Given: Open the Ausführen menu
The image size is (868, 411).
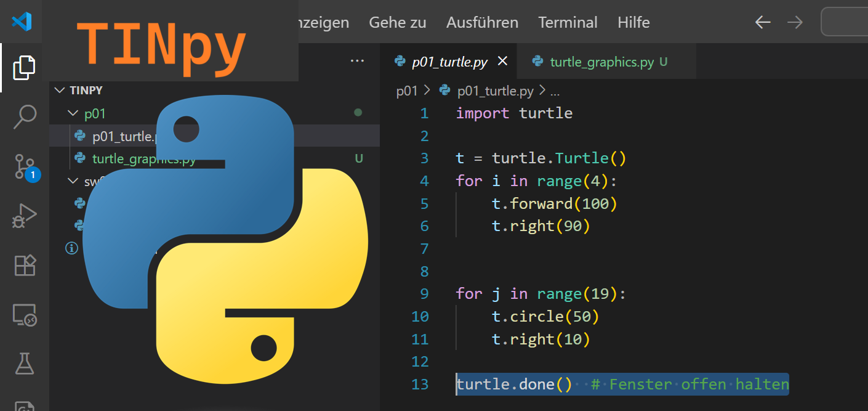Looking at the screenshot, I should click(x=482, y=23).
